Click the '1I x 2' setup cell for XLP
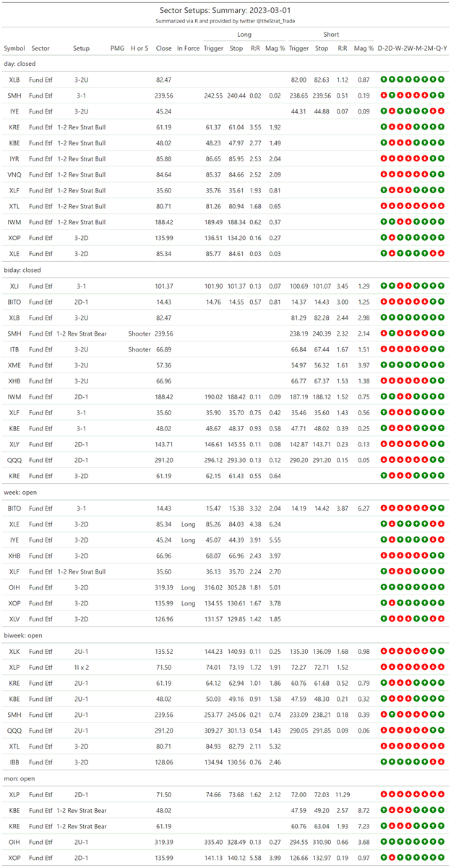The width and height of the screenshot is (451, 868). 81,668
